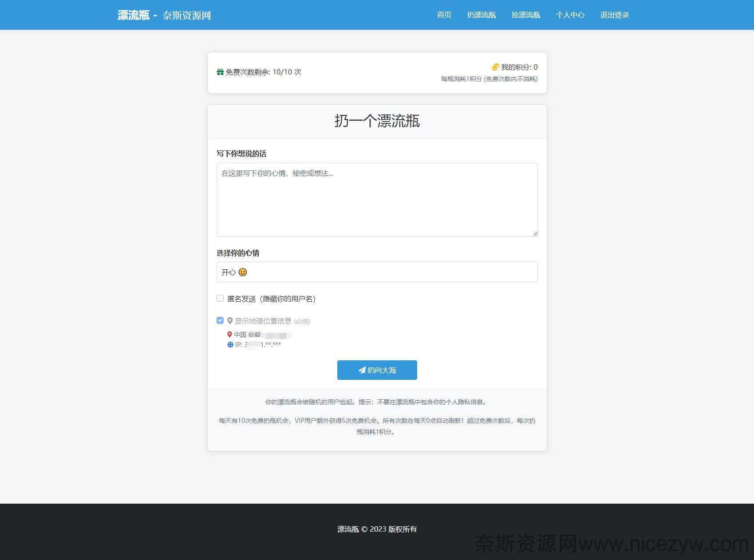Image resolution: width=754 pixels, height=560 pixels.
Task: Click the text 免费次数剩余: 10/10 次
Action: point(263,72)
